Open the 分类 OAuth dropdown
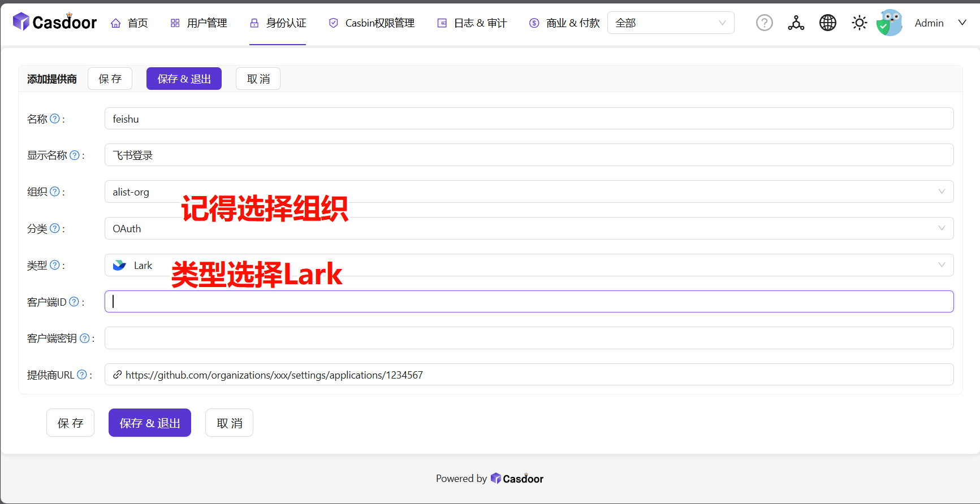Screen dimensions: 980x504 click(x=529, y=228)
